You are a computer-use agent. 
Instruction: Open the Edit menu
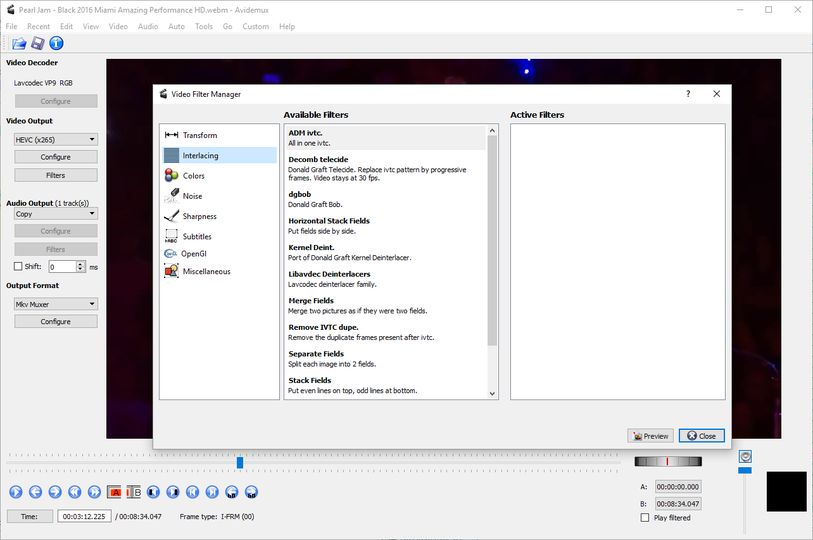click(x=66, y=26)
